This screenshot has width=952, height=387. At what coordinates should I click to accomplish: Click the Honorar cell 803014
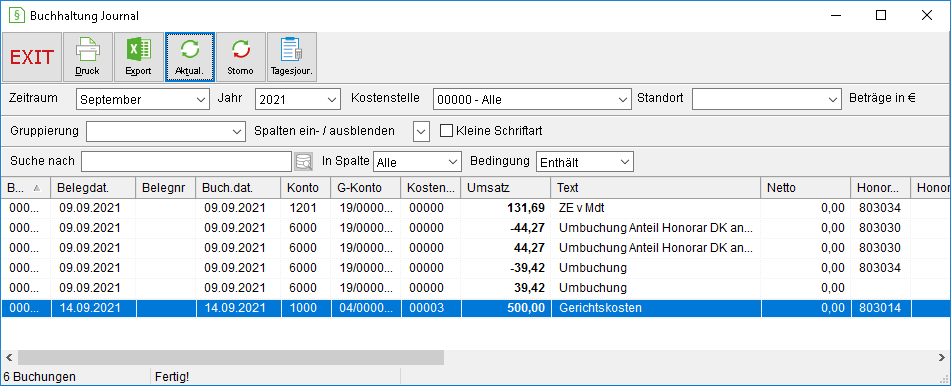tap(880, 308)
